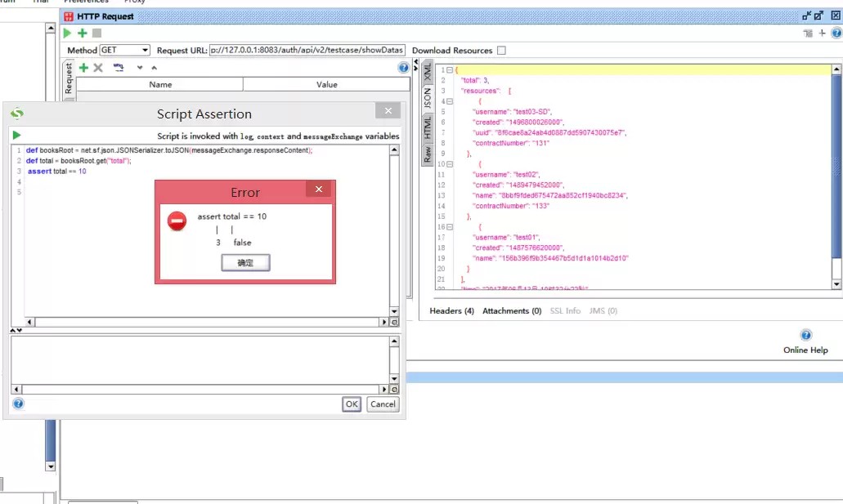Viewport: 843px width, 504px height.
Task: Run the assertion script play icon
Action: [x=16, y=136]
